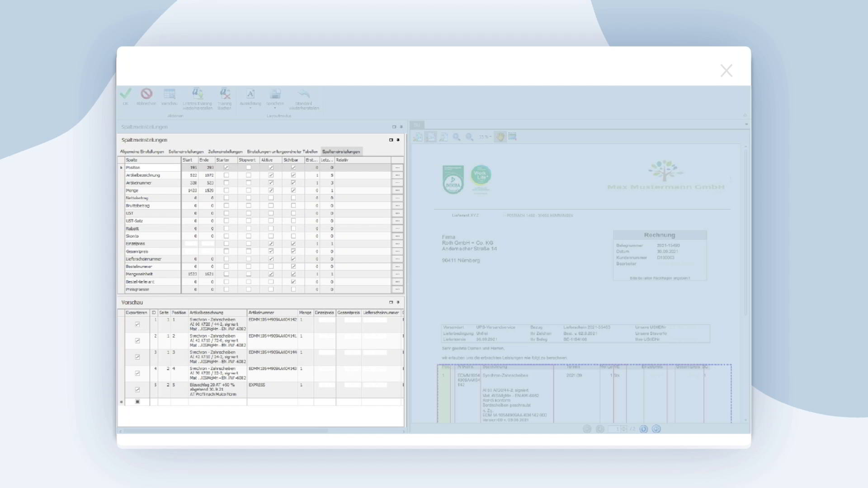This screenshot has width=868, height=488.
Task: Click Standard wiederherstellen arrow icon
Action: [x=304, y=94]
